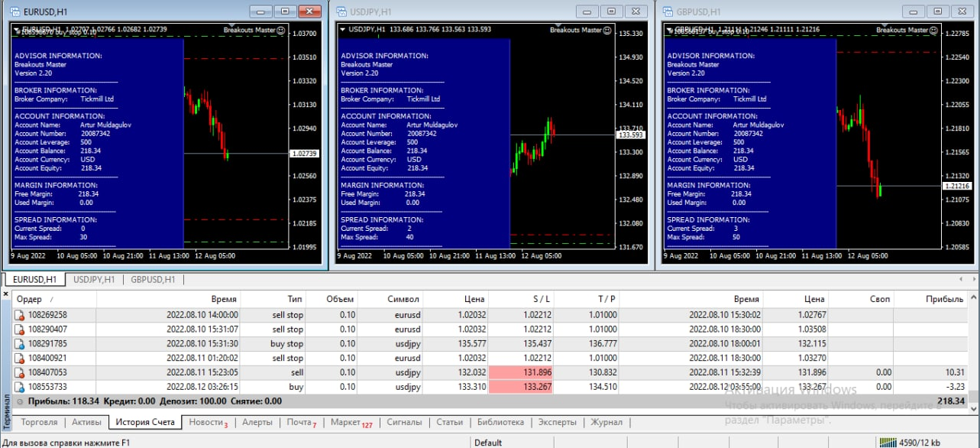Open the Алерты tab
The height and width of the screenshot is (448, 980).
click(257, 422)
